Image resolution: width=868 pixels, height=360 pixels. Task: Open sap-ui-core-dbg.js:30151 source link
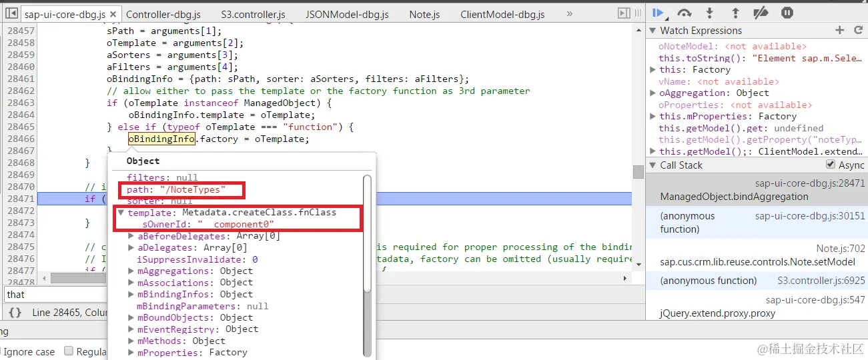[810, 216]
